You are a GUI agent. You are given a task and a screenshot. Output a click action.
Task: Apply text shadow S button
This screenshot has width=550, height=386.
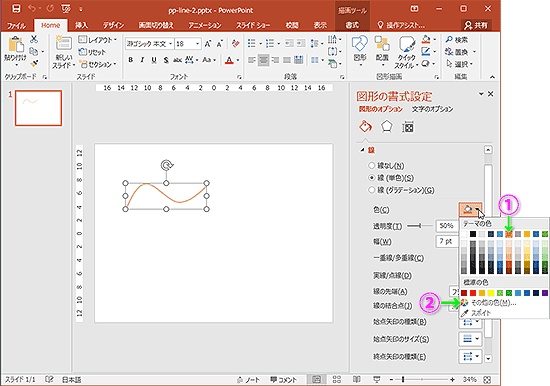pyautogui.click(x=166, y=60)
